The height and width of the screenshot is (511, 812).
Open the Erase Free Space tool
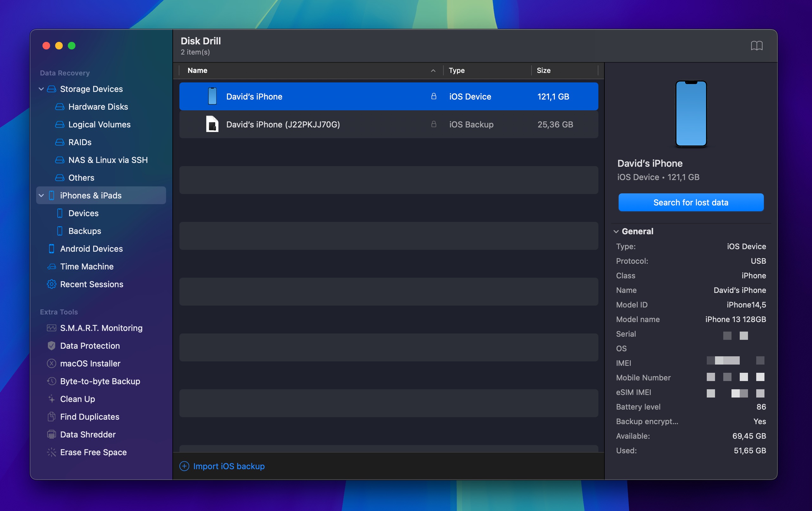click(93, 452)
